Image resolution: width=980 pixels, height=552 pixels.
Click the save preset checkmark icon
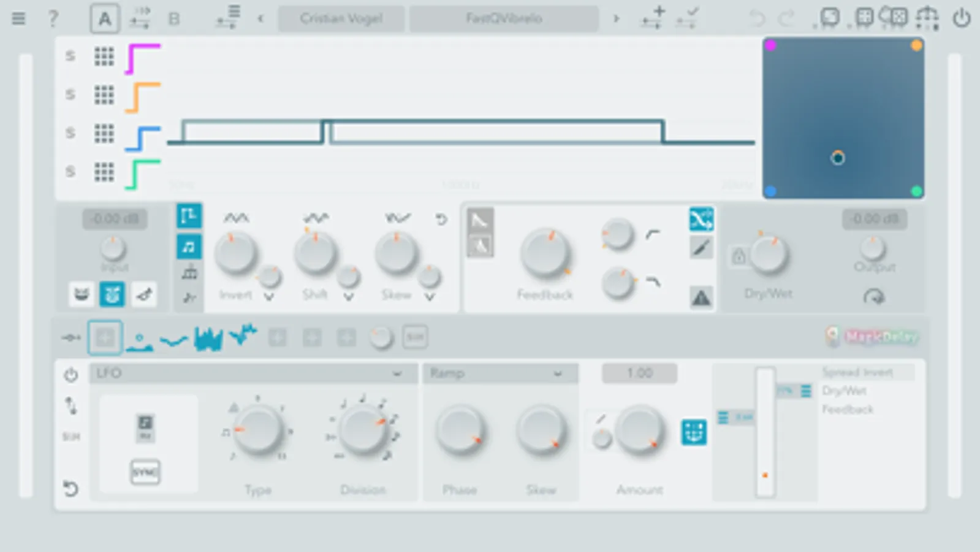[x=687, y=18]
